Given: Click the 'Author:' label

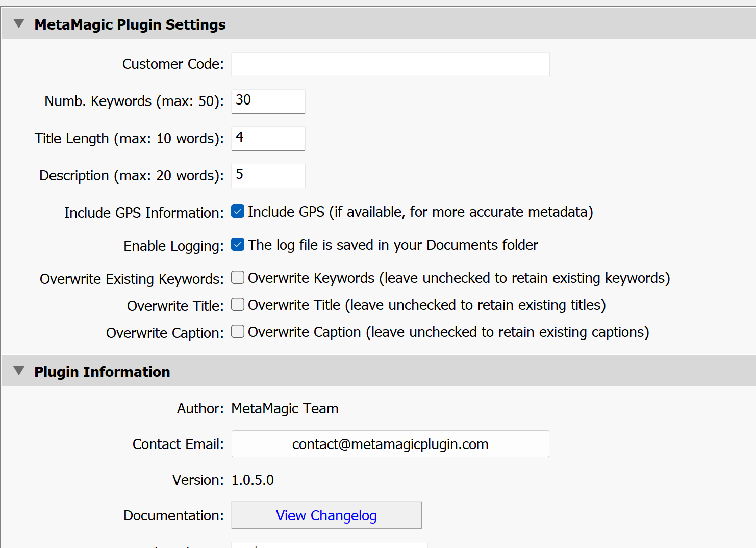Looking at the screenshot, I should click(x=200, y=409).
